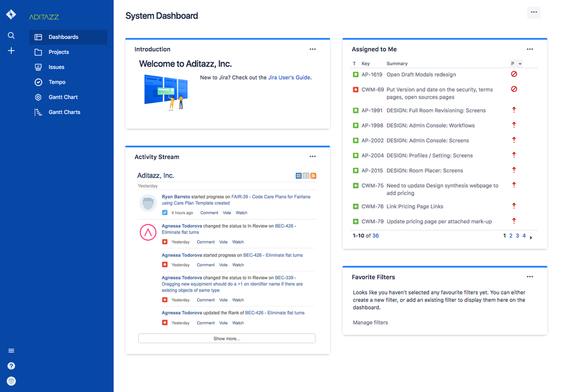This screenshot has height=392, width=564.
Task: Open Issues in the sidebar
Action: (68, 67)
